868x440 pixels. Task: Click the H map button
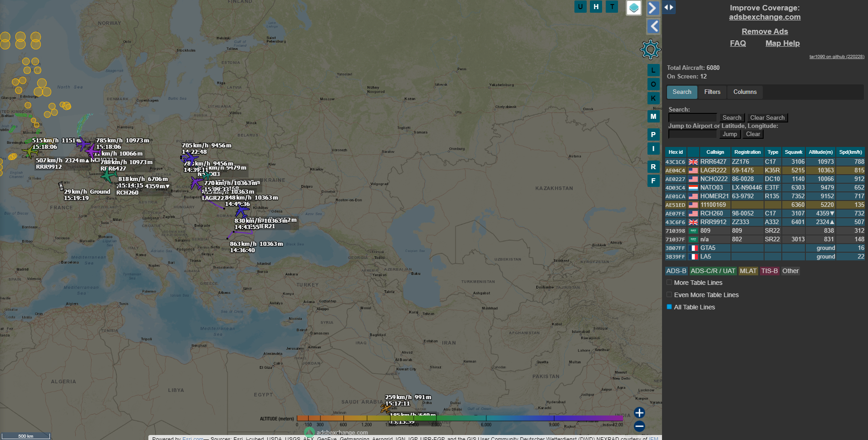pyautogui.click(x=596, y=7)
